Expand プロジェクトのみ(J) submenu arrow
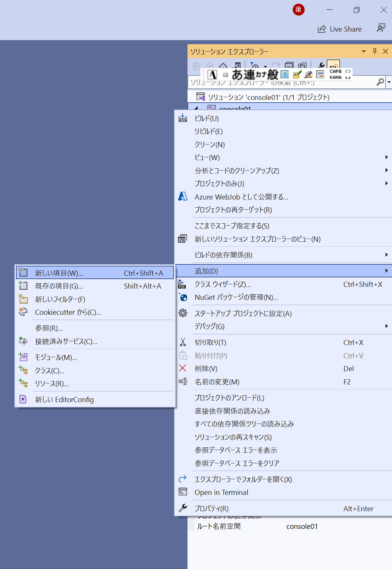The height and width of the screenshot is (569, 392). click(387, 183)
